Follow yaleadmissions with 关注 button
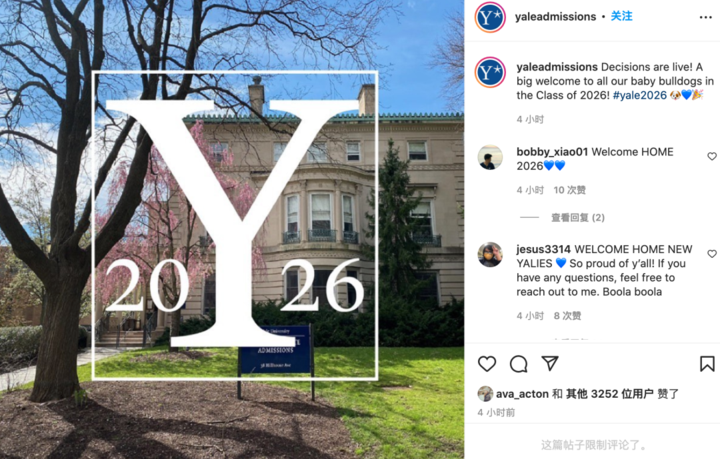Viewport: 720px width, 459px height. click(621, 17)
